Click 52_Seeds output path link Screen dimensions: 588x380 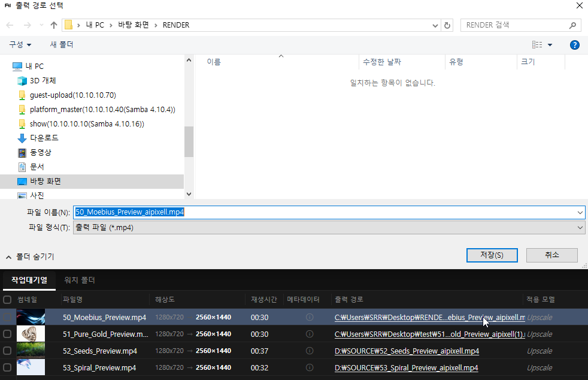(x=407, y=351)
